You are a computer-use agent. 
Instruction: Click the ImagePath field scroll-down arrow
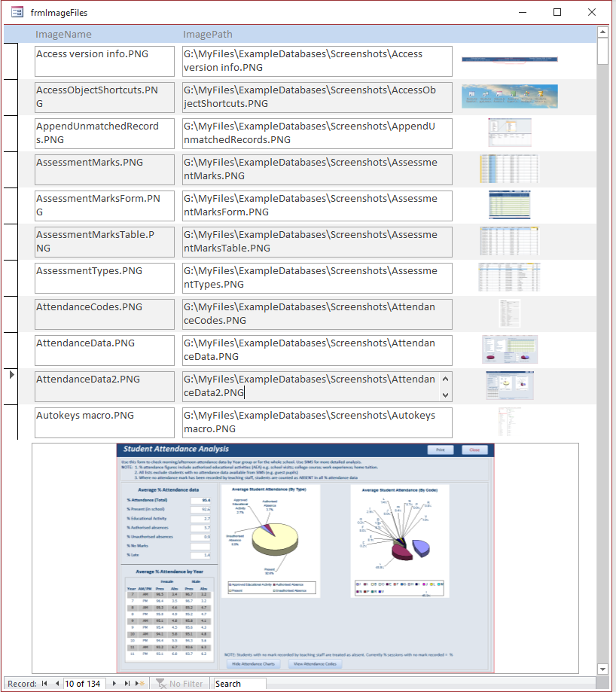coord(445,395)
